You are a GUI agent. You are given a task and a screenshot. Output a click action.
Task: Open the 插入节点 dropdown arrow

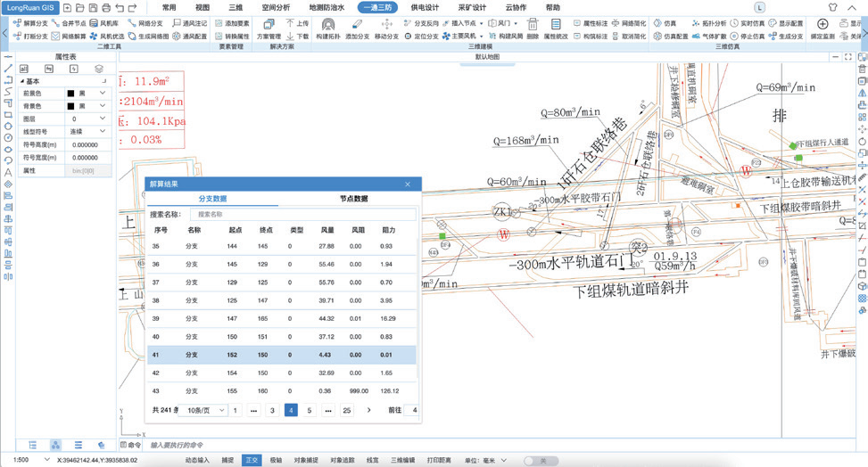[x=481, y=23]
